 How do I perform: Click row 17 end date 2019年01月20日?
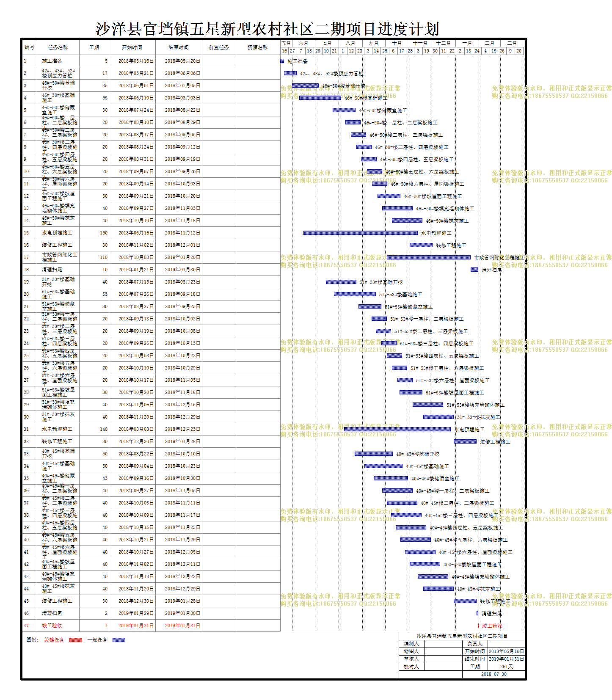click(183, 257)
